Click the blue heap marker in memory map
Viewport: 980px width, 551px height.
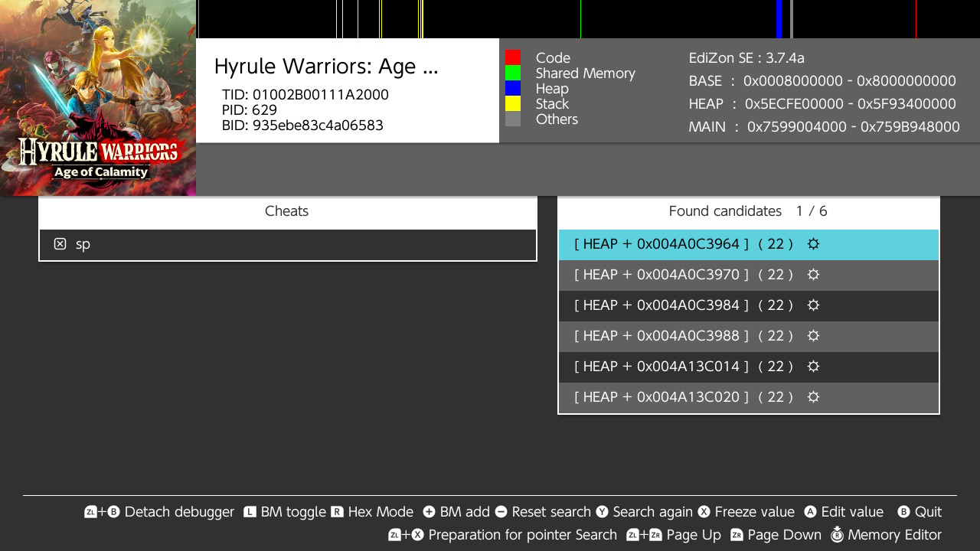click(779, 19)
